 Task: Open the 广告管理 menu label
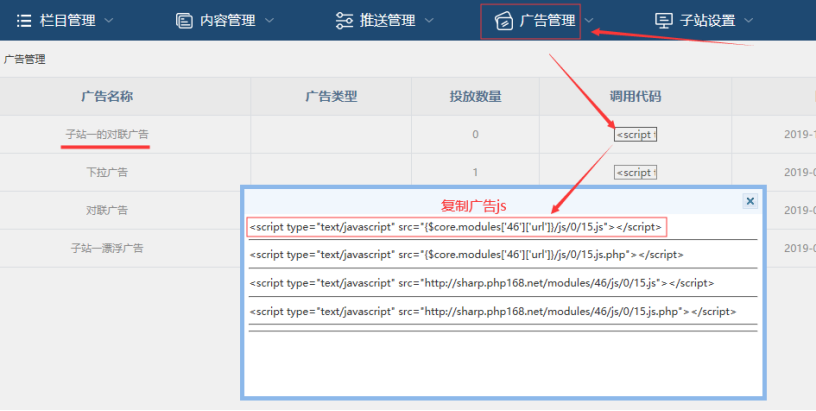(x=547, y=21)
